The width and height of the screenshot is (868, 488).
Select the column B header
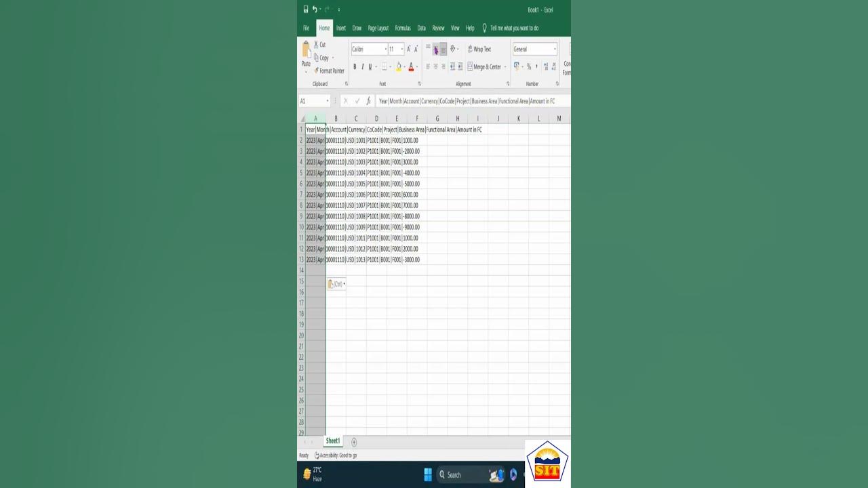[336, 119]
